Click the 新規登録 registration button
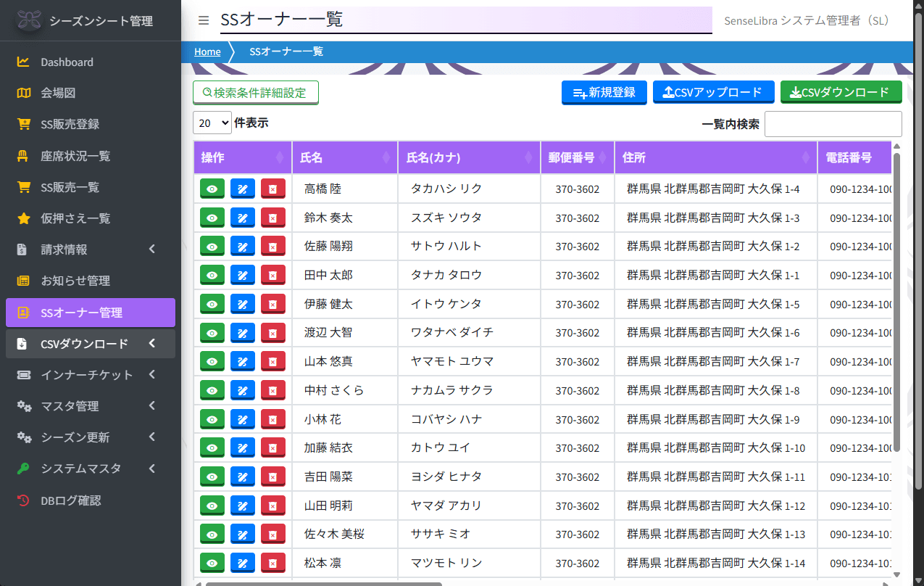924x586 pixels. coord(604,92)
